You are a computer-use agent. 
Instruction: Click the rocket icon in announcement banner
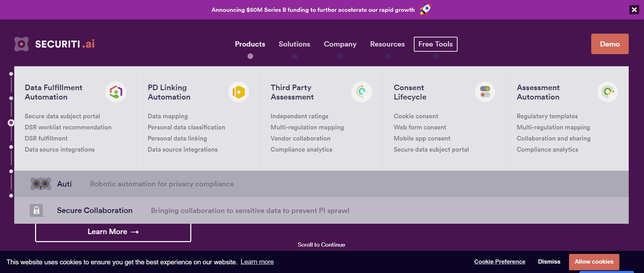(x=426, y=9)
